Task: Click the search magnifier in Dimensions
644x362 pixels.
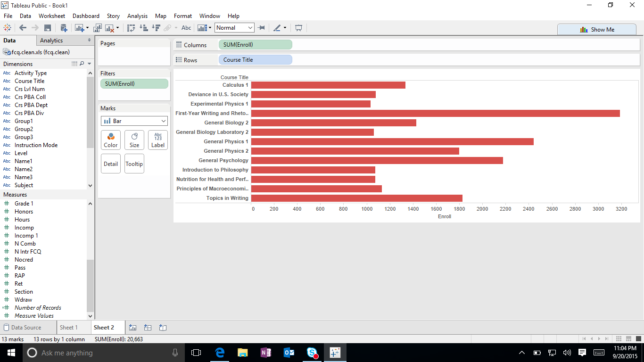Action: (82, 64)
